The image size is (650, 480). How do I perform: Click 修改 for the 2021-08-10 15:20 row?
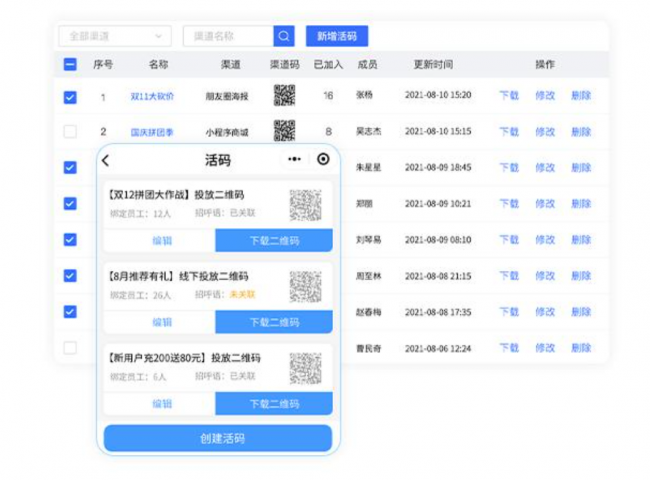(545, 95)
